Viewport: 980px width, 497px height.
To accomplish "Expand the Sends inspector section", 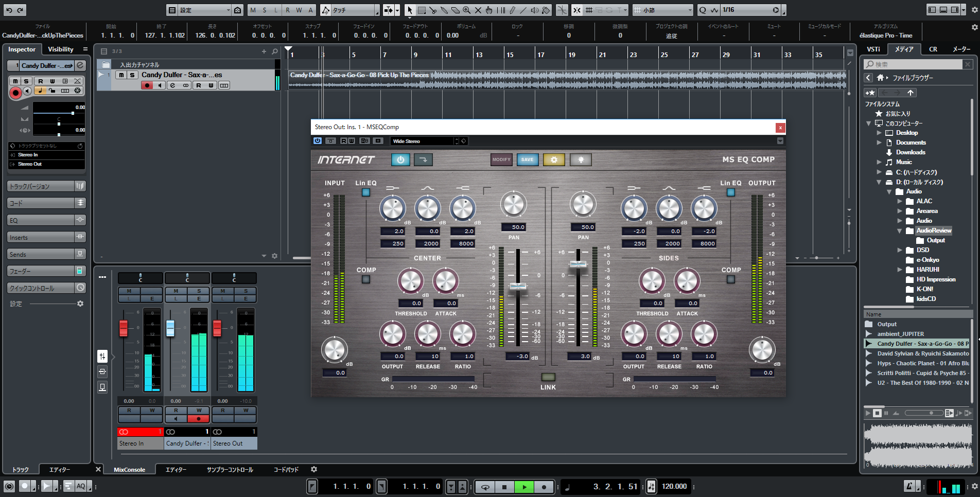I will click(x=47, y=254).
